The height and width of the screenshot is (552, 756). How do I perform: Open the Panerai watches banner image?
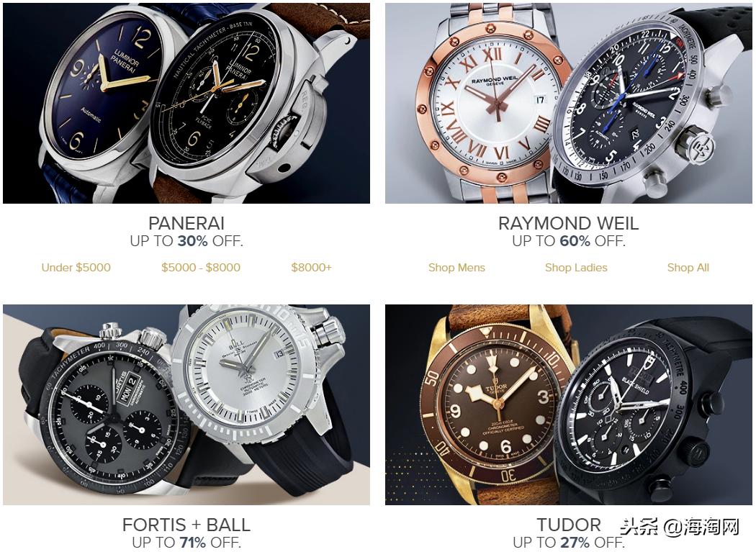point(186,103)
